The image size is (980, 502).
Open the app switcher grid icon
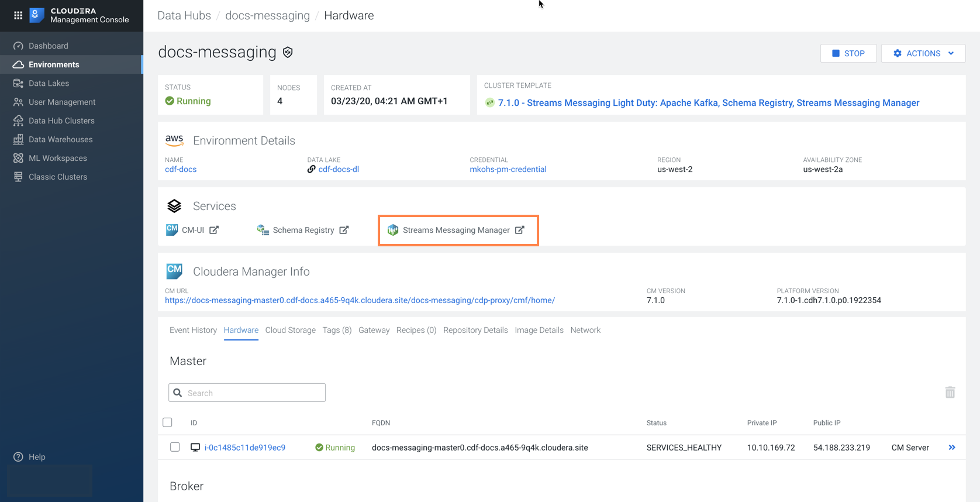[18, 15]
